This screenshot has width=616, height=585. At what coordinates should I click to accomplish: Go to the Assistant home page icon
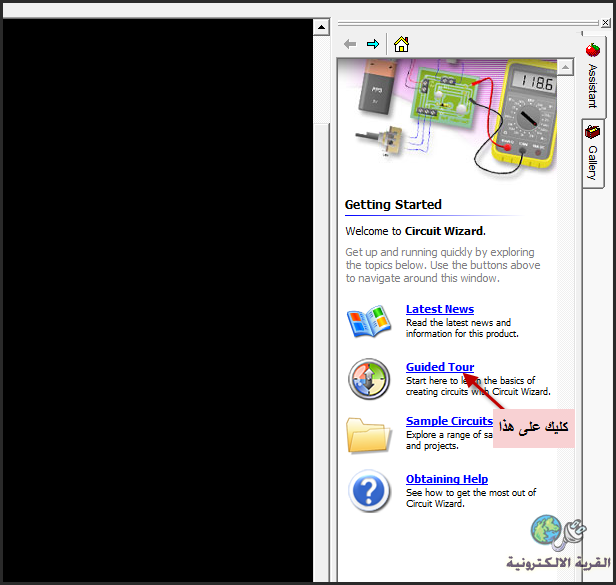tap(401, 44)
